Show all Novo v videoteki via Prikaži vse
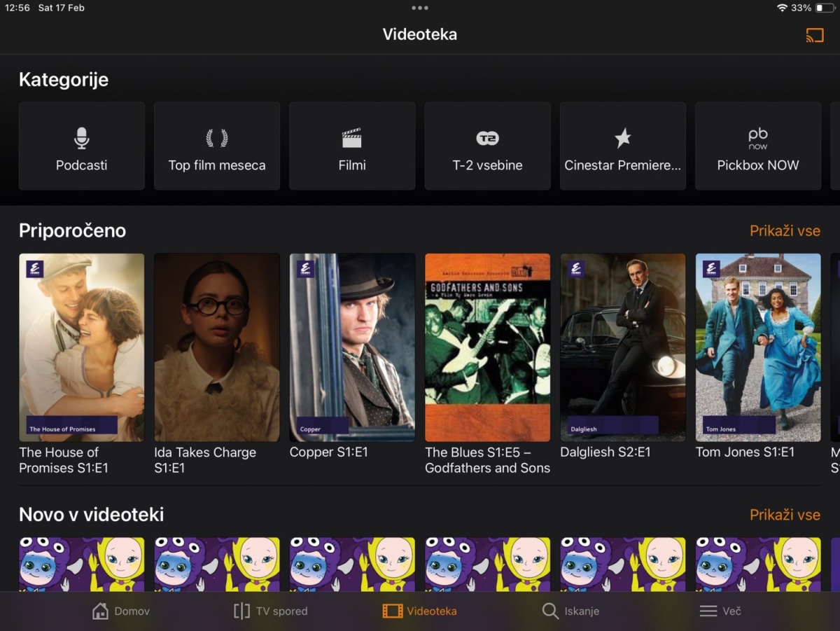 [x=785, y=515]
